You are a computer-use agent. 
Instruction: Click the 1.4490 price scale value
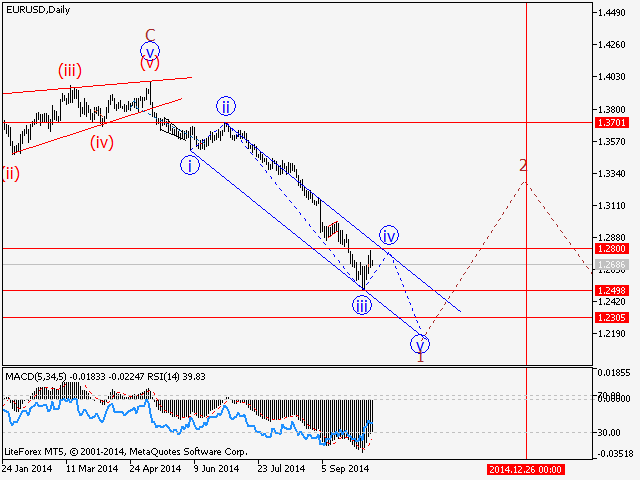pos(611,13)
